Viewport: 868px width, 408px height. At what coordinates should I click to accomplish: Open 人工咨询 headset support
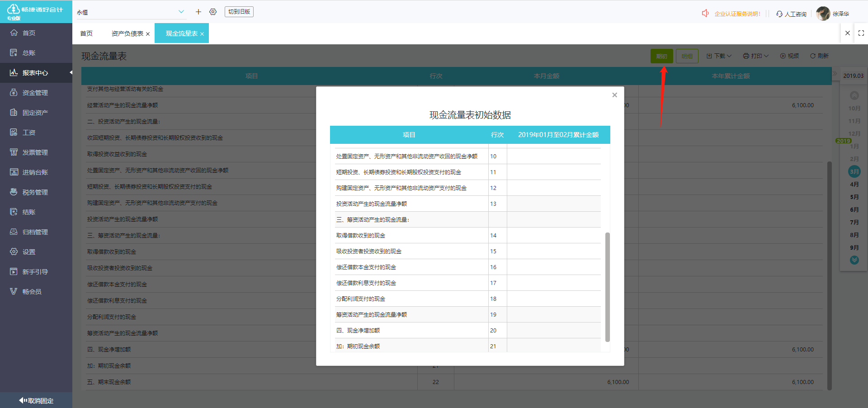point(791,14)
